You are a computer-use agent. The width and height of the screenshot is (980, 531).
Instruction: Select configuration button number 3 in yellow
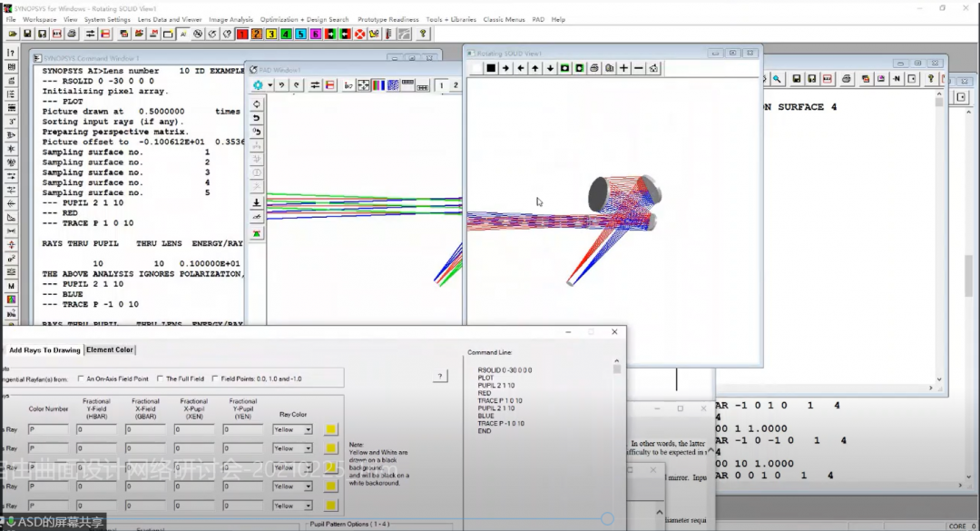point(271,34)
